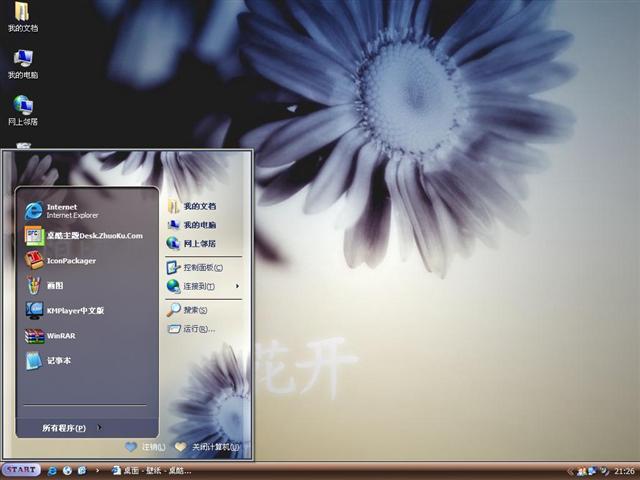The height and width of the screenshot is (480, 640).
Task: Expand the quick launch overflow chevron
Action: (x=97, y=470)
